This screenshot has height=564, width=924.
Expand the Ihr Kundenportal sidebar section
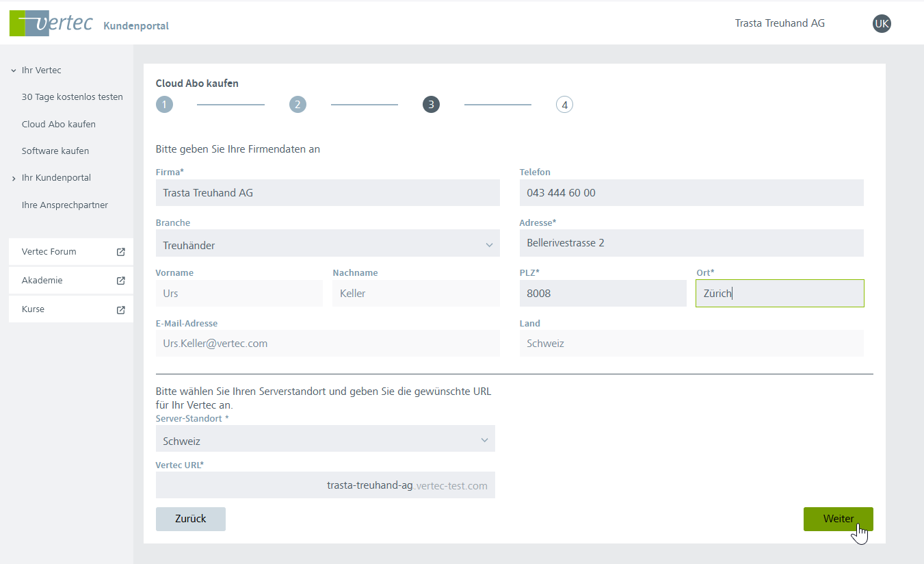(x=14, y=178)
